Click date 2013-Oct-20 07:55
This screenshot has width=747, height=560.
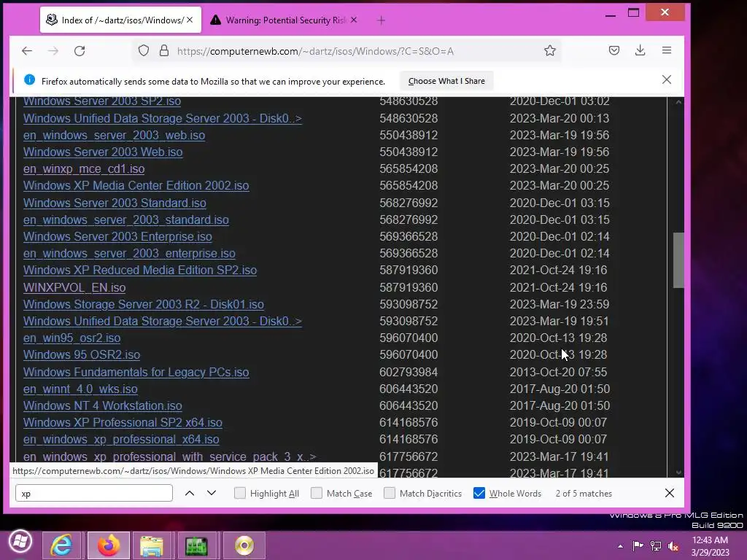[x=558, y=372]
